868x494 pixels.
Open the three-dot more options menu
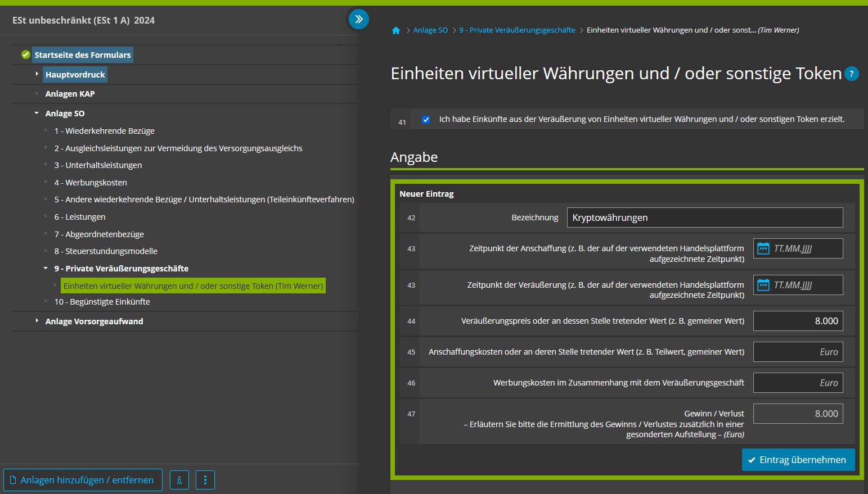click(205, 480)
